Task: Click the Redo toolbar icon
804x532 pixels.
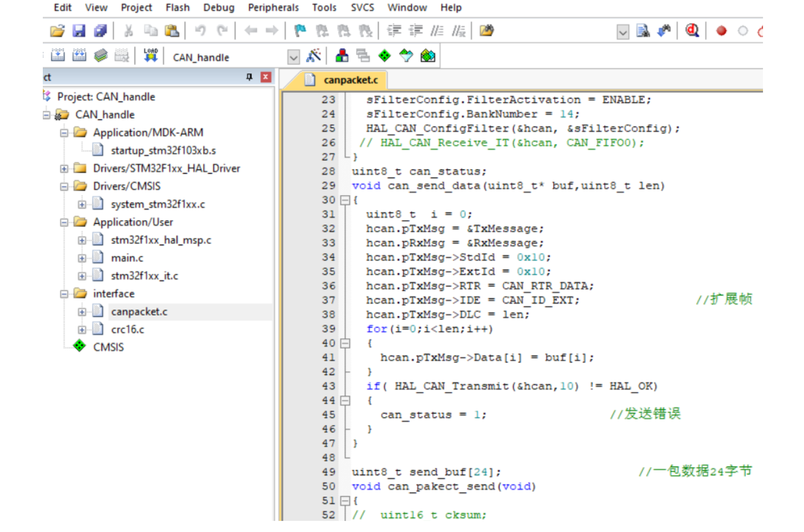Action: click(223, 31)
